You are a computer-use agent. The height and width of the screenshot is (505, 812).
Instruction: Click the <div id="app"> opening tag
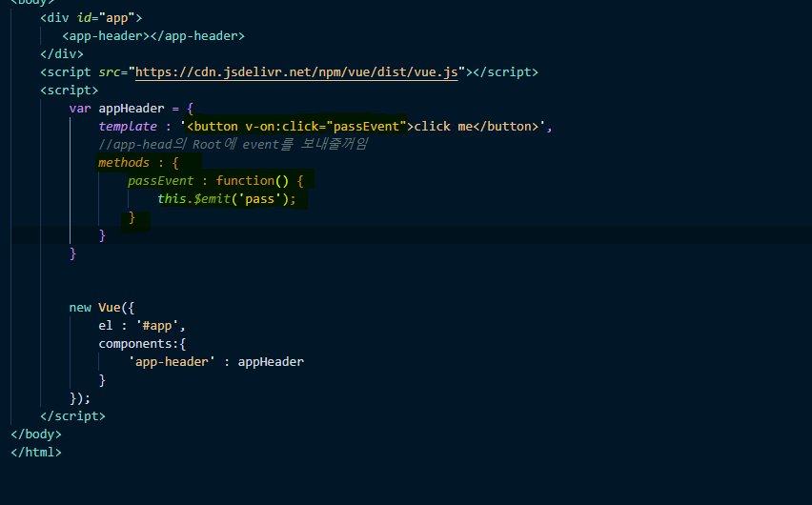coord(91,17)
